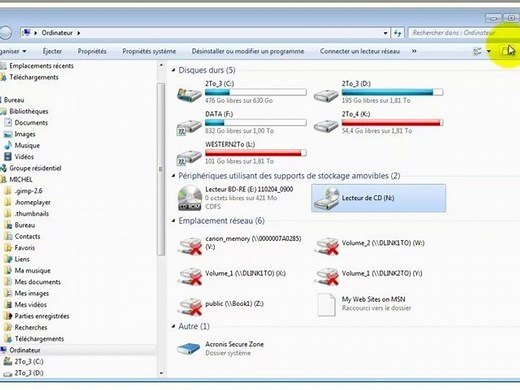The width and height of the screenshot is (520, 390).
Task: Click Désinstaller ou modifier un programme
Action: point(248,51)
